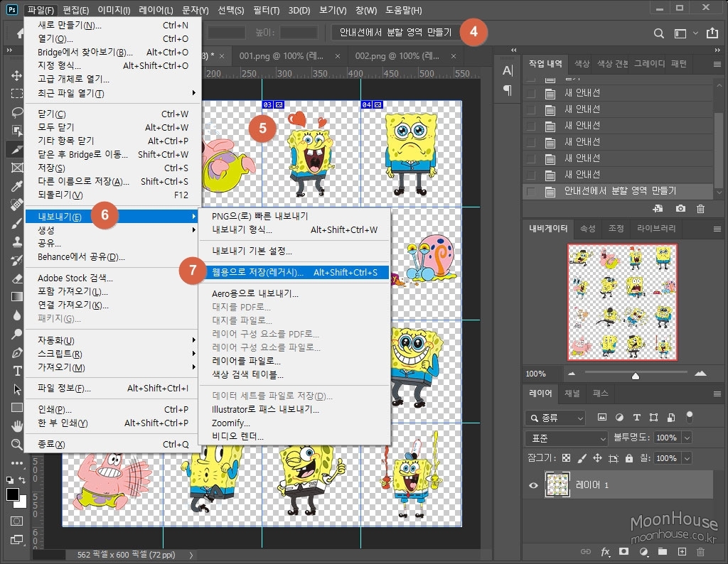728x564 pixels.
Task: Switch to 001.png document tab
Action: point(282,56)
